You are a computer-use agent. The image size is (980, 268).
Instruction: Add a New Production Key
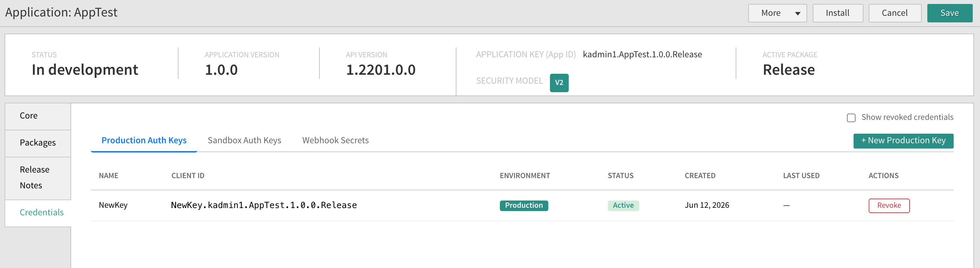(x=903, y=141)
